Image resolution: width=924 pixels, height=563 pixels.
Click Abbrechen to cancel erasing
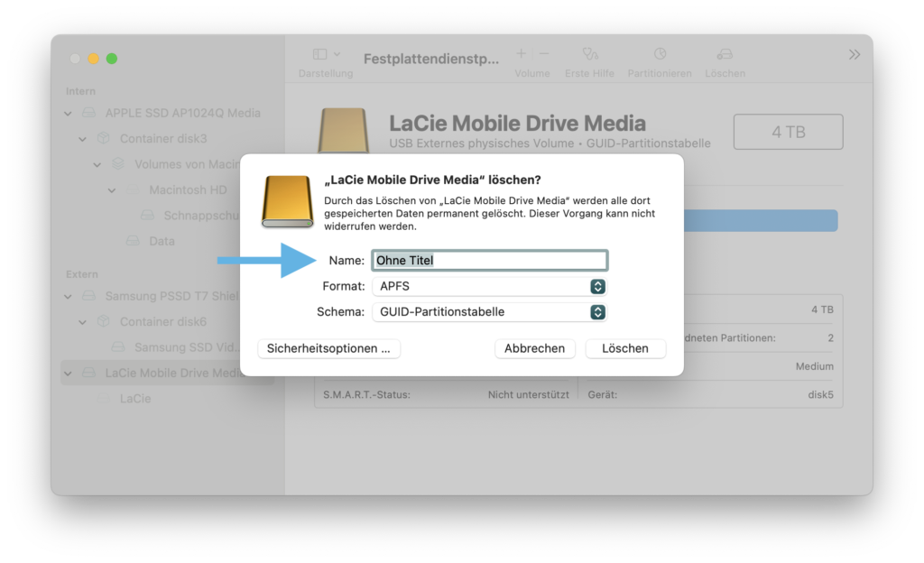(x=534, y=348)
